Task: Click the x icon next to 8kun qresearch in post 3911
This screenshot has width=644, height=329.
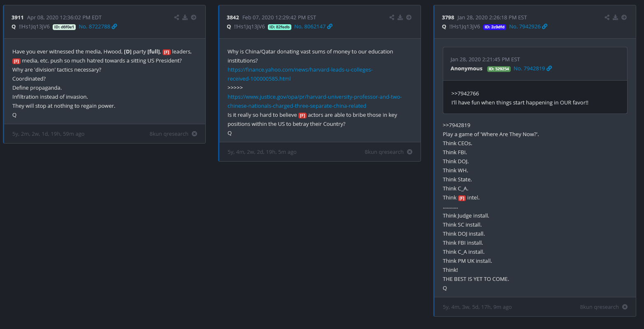Action: point(194,134)
